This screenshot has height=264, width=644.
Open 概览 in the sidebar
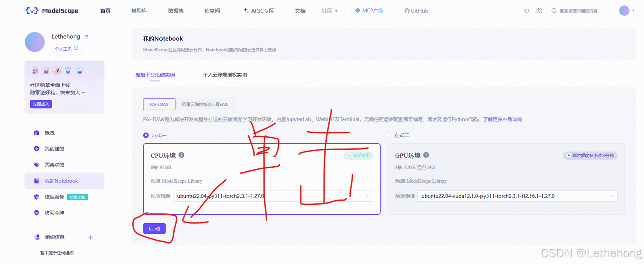pos(64,133)
